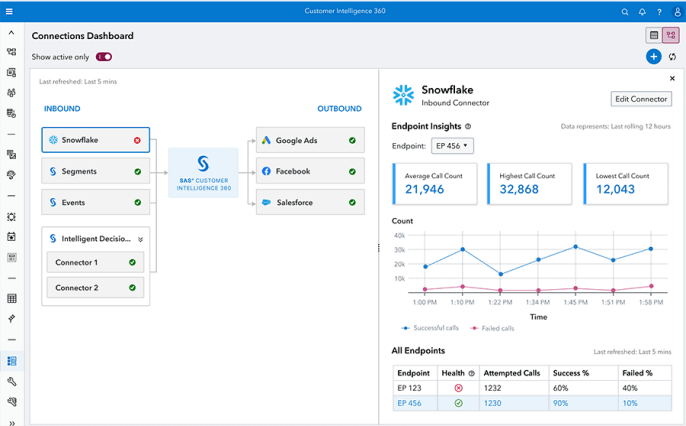The image size is (686, 426).
Task: Open the selected connections sidebar icon
Action: coord(12,361)
